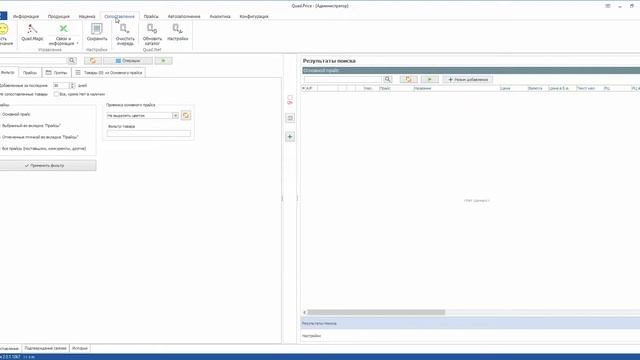Click the Основной прайс header bar
Image resolution: width=640 pixels, height=360 pixels.
(471, 71)
